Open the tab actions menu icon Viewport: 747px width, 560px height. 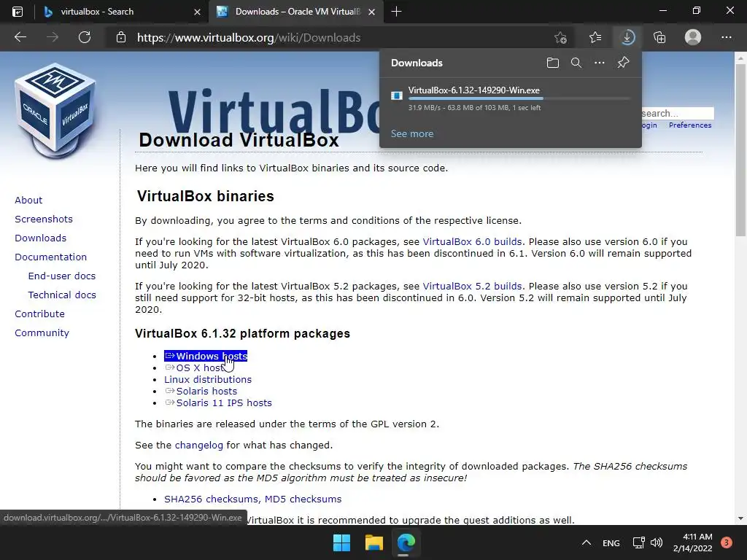tap(18, 12)
